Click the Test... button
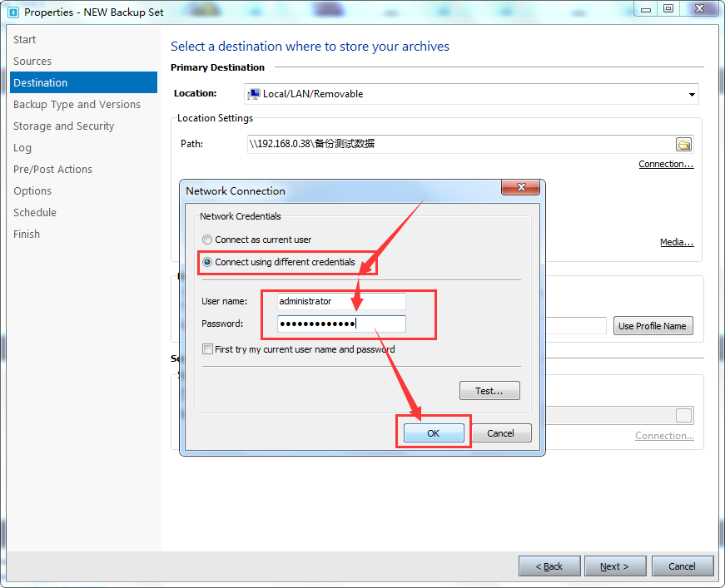Image resolution: width=725 pixels, height=588 pixels. pyautogui.click(x=489, y=391)
